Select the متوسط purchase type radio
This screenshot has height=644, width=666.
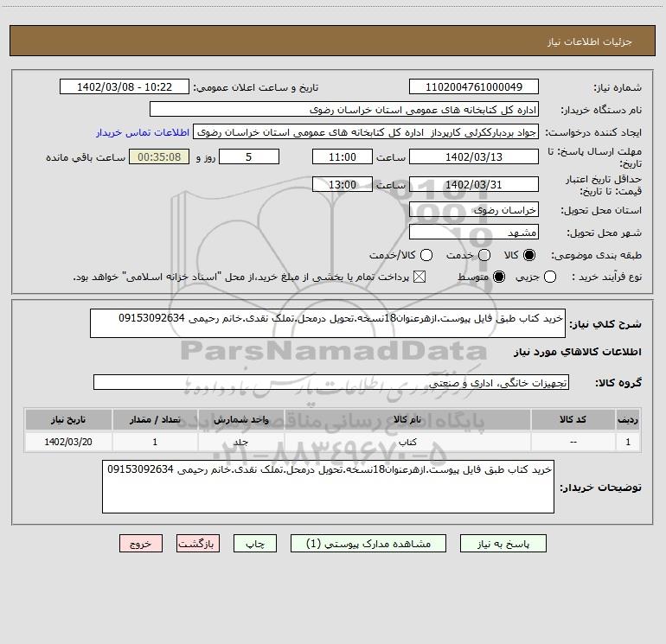[499, 277]
